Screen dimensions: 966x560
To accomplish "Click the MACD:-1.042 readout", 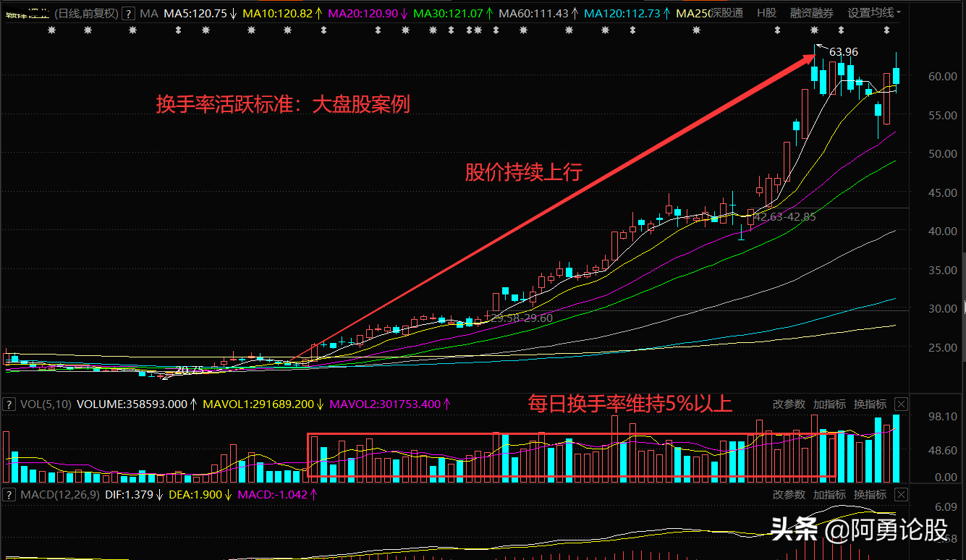I will point(272,495).
